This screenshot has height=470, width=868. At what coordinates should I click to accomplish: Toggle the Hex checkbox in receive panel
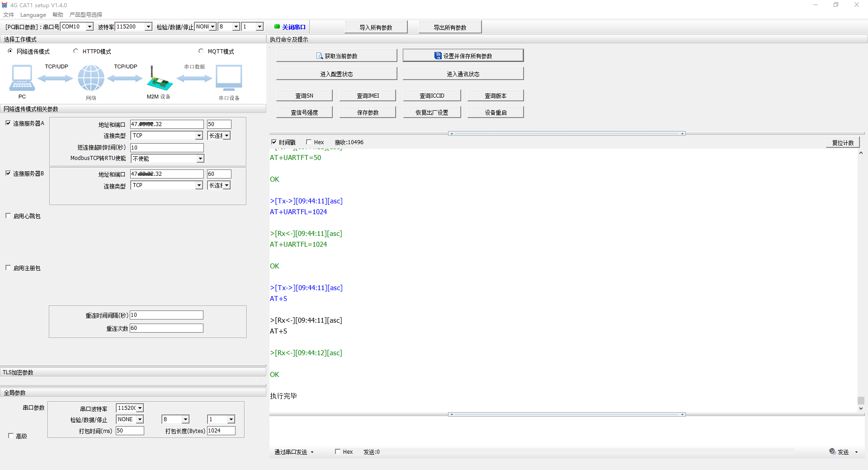click(x=309, y=142)
